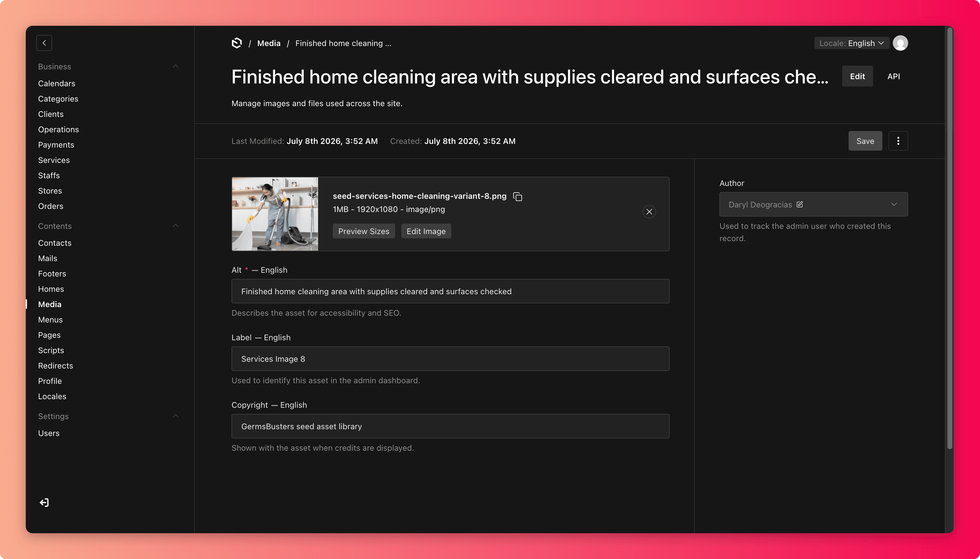
Task: Click the 'Finished home cleaning ...' breadcrumb text
Action: [x=343, y=43]
